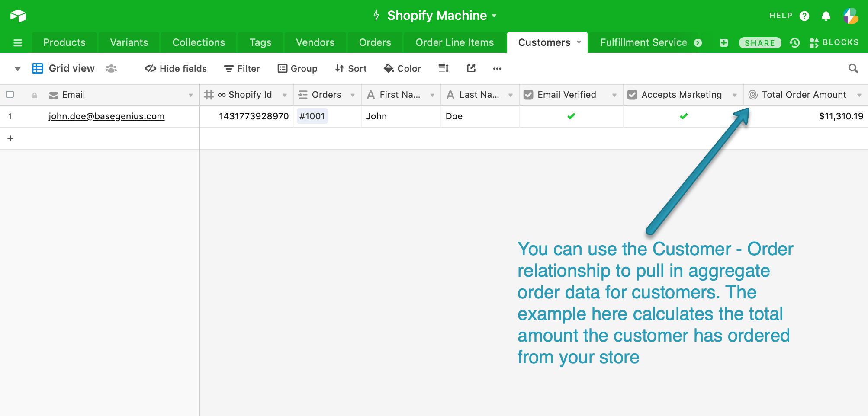Switch to the Order Line Items tab
The image size is (868, 416).
[455, 42]
